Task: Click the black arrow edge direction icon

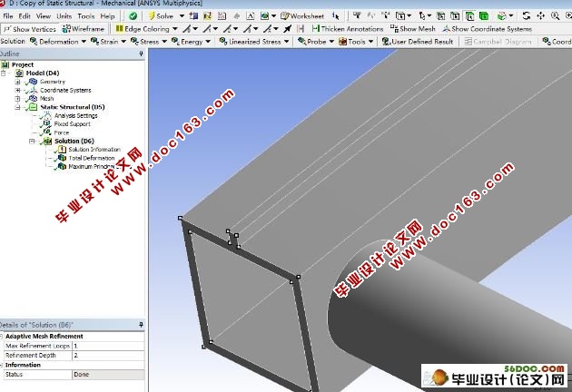Action: [288, 29]
